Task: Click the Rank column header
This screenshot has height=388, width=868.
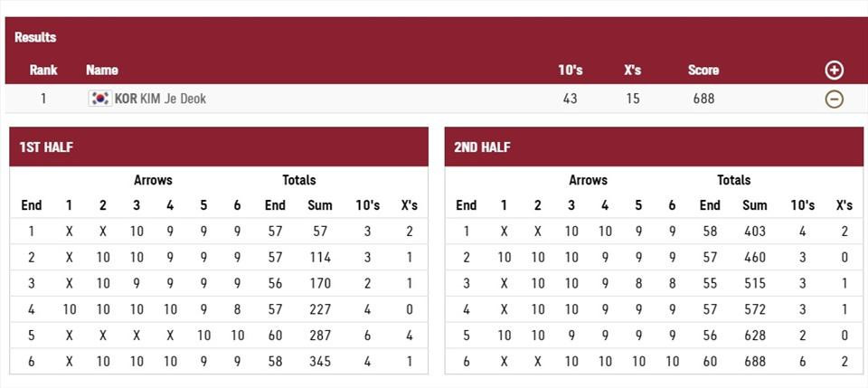Action: coord(43,71)
